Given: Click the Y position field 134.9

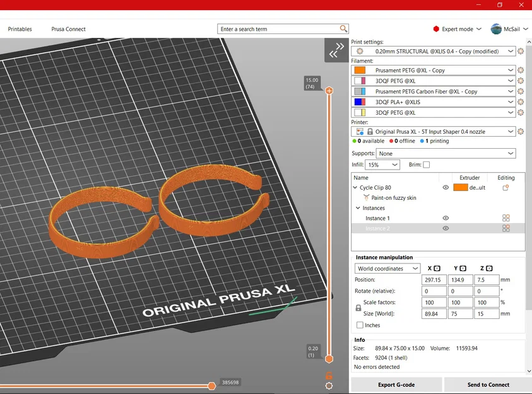Looking at the screenshot, I should coord(461,280).
